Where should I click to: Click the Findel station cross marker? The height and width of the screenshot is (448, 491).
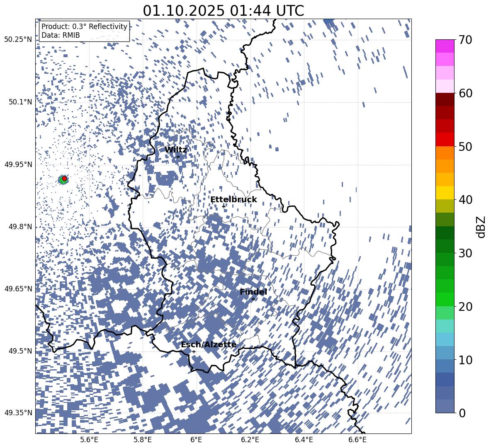[x=253, y=299]
